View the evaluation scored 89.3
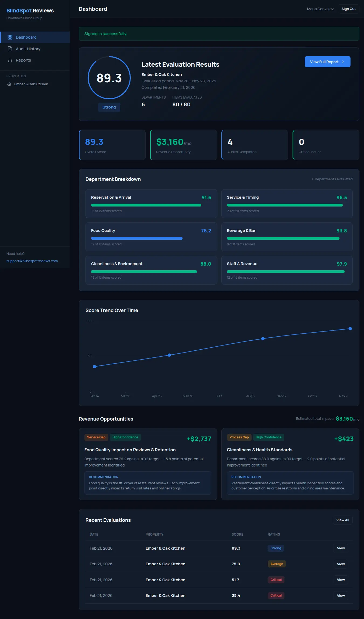Viewport: 364px width, 619px height. [x=341, y=548]
